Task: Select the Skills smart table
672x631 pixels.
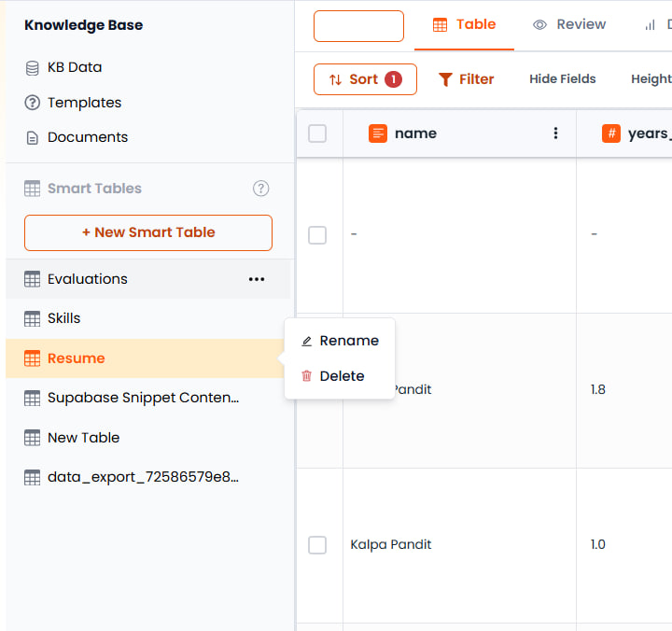Action: (x=147, y=318)
